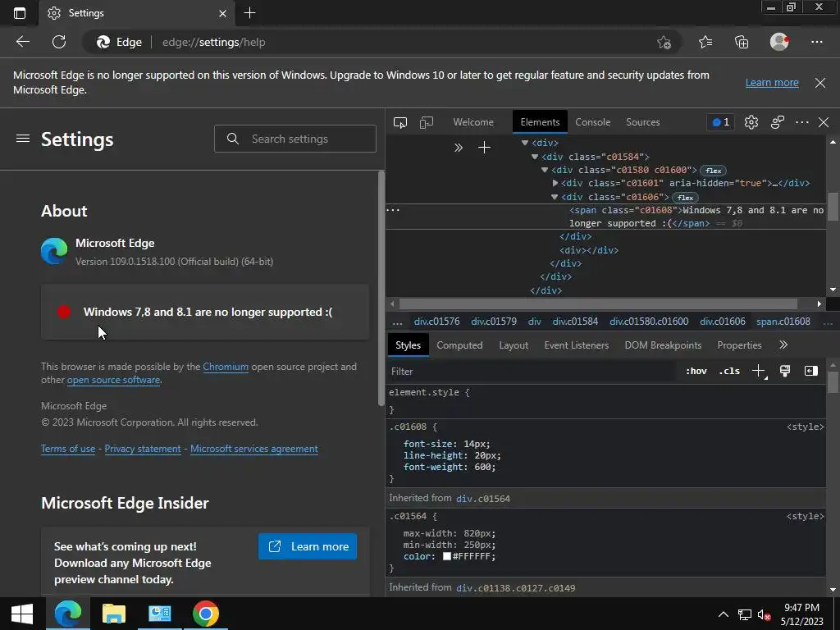The width and height of the screenshot is (840, 630).
Task: Open the Layout pane tab
Action: [514, 345]
